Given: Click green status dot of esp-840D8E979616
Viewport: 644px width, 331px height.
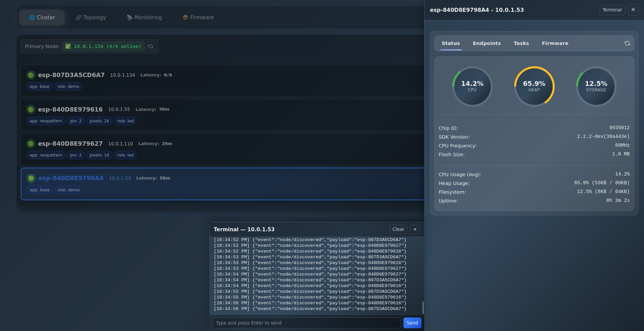Looking at the screenshot, I should pos(31,110).
